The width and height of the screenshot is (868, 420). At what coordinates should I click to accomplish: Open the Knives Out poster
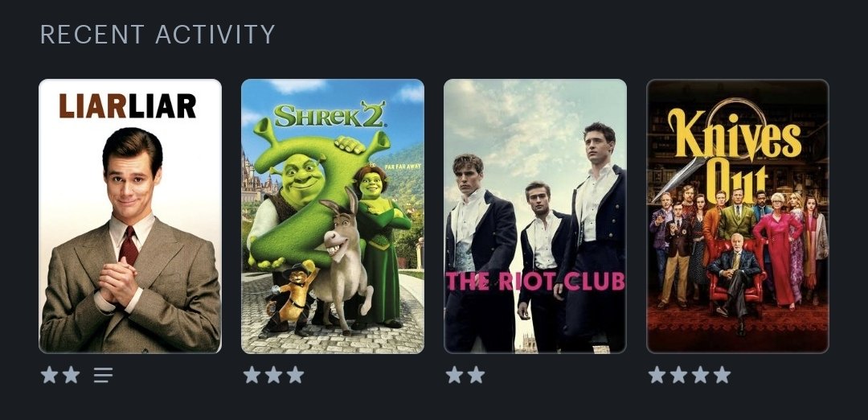click(738, 216)
